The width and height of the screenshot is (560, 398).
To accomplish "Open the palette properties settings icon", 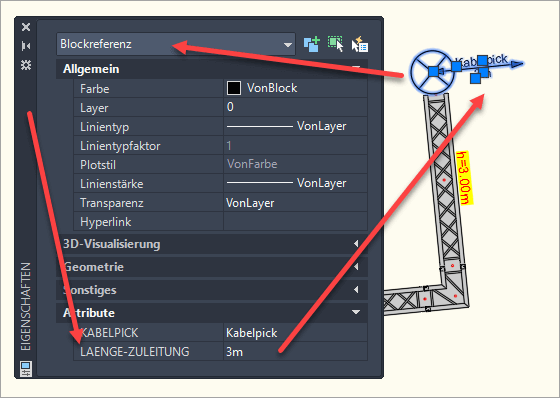I will 26,65.
